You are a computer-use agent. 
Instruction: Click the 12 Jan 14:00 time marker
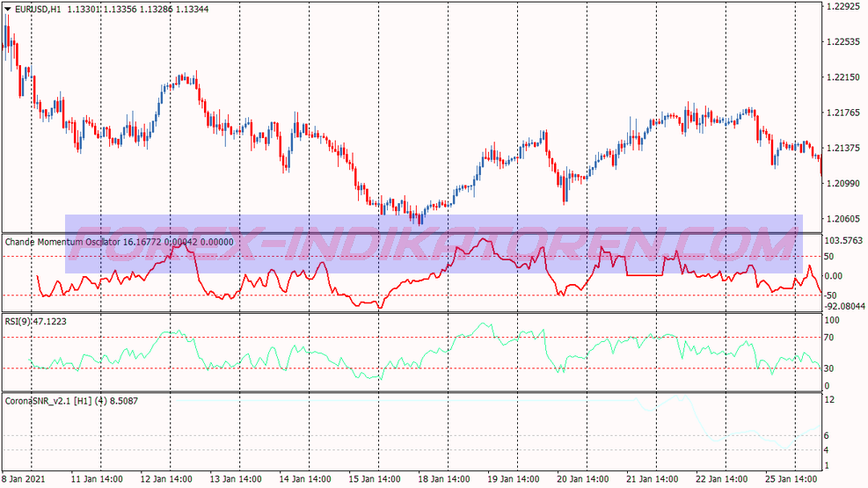pos(166,479)
